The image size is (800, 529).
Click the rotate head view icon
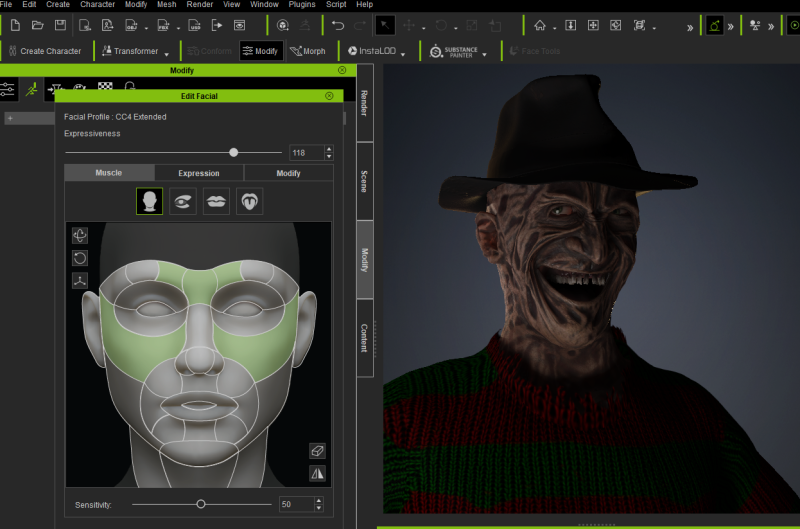(80, 235)
